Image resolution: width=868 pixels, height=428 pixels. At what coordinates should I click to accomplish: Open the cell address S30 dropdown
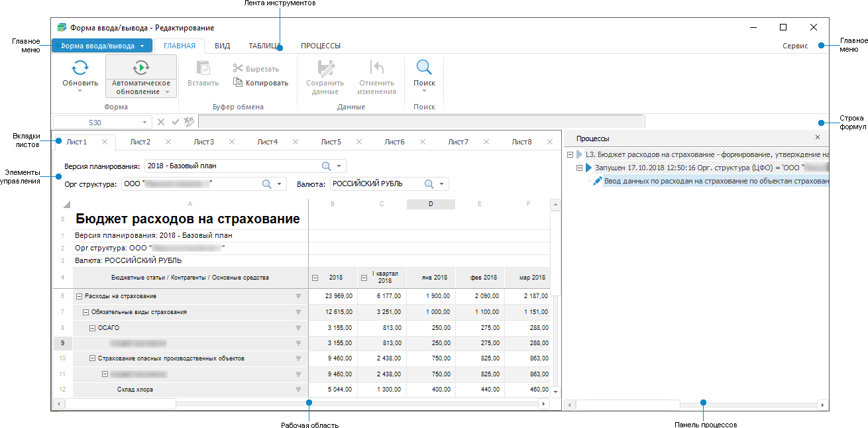click(x=145, y=123)
